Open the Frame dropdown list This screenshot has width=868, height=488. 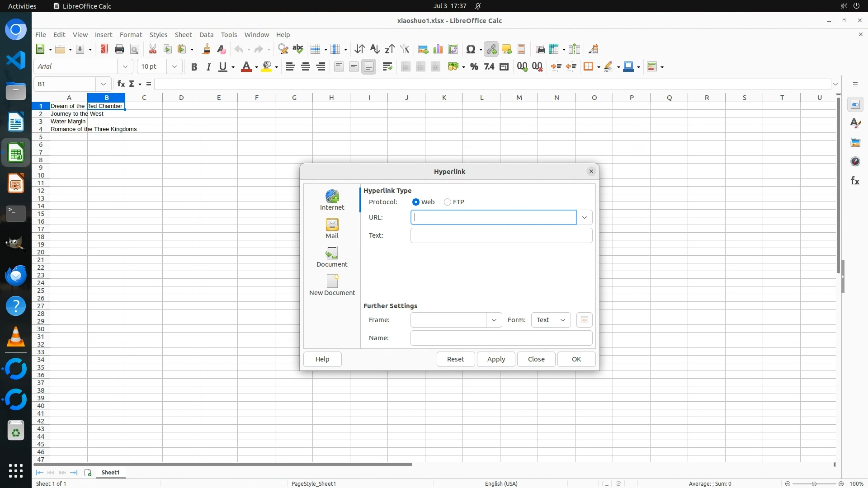click(x=494, y=320)
